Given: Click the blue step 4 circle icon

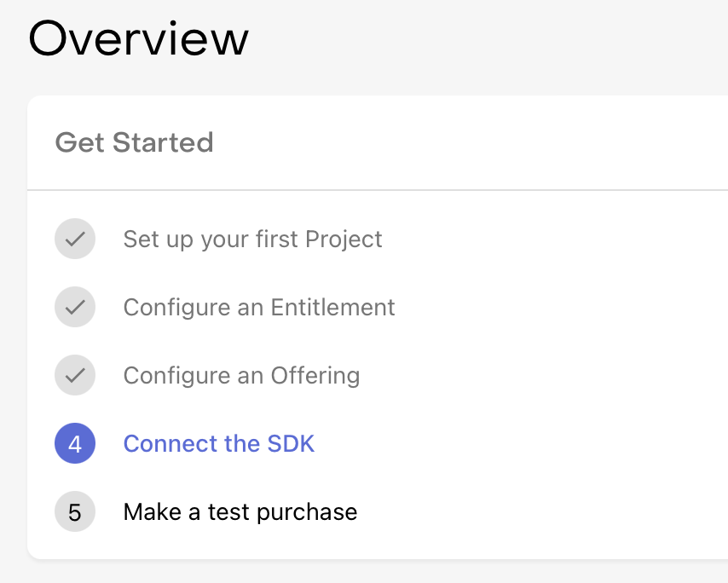Looking at the screenshot, I should click(75, 444).
